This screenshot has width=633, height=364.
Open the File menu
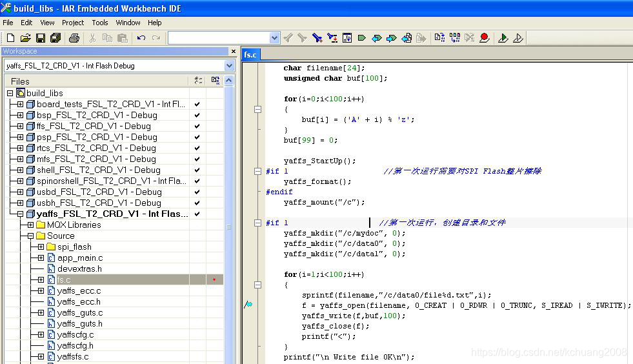(x=8, y=23)
